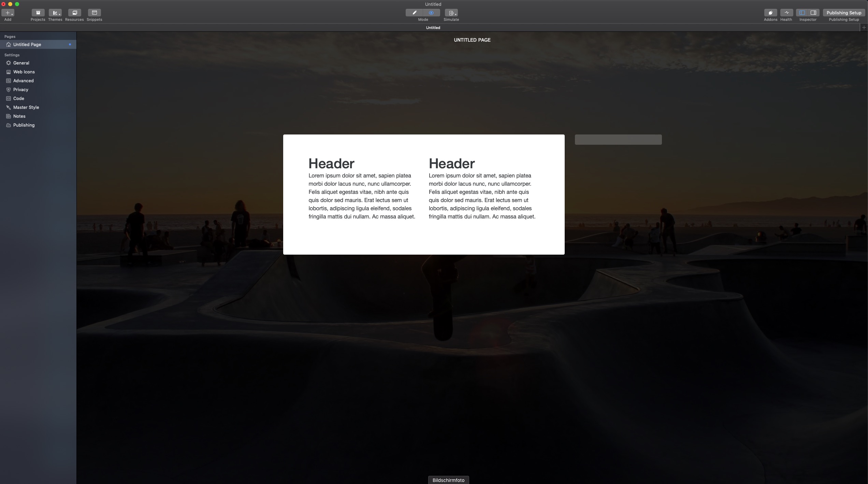Viewport: 868px width, 484px height.
Task: Open the Simulate device dropdown
Action: pyautogui.click(x=451, y=13)
